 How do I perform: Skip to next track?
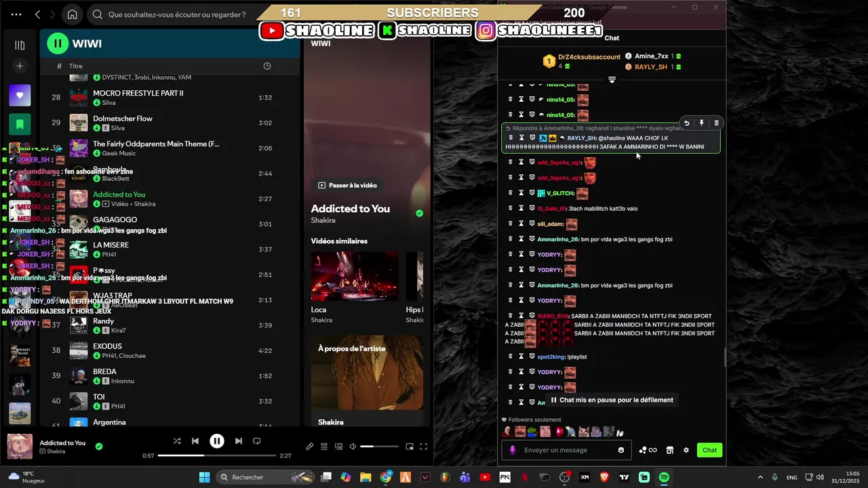pos(238,441)
